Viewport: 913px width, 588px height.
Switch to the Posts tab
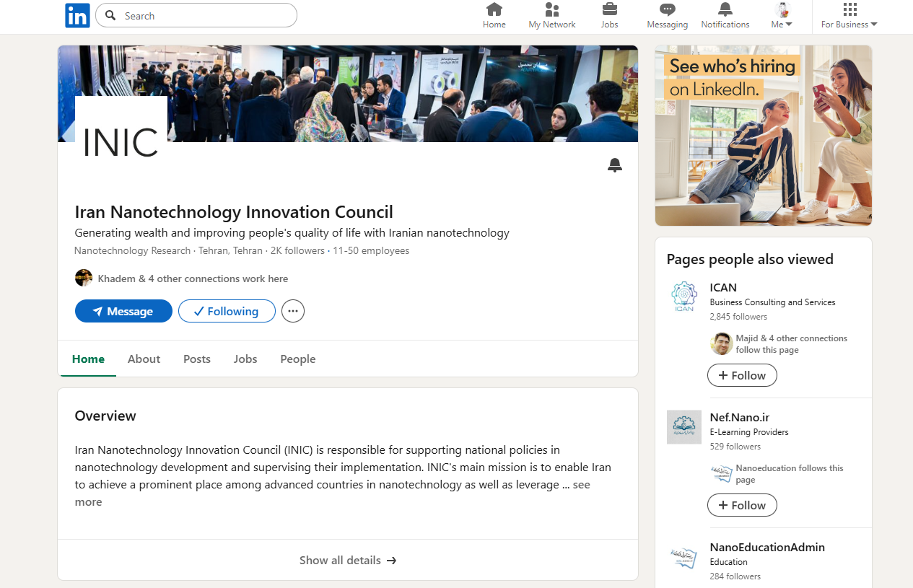coord(197,359)
